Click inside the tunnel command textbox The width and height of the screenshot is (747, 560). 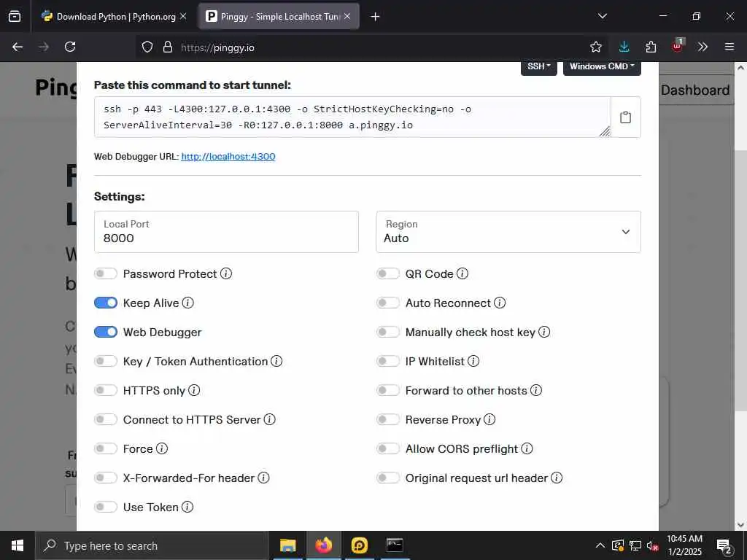352,117
